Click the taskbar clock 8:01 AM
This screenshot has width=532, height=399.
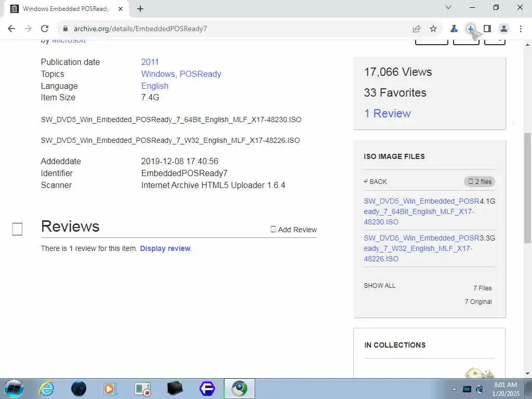tap(506, 385)
